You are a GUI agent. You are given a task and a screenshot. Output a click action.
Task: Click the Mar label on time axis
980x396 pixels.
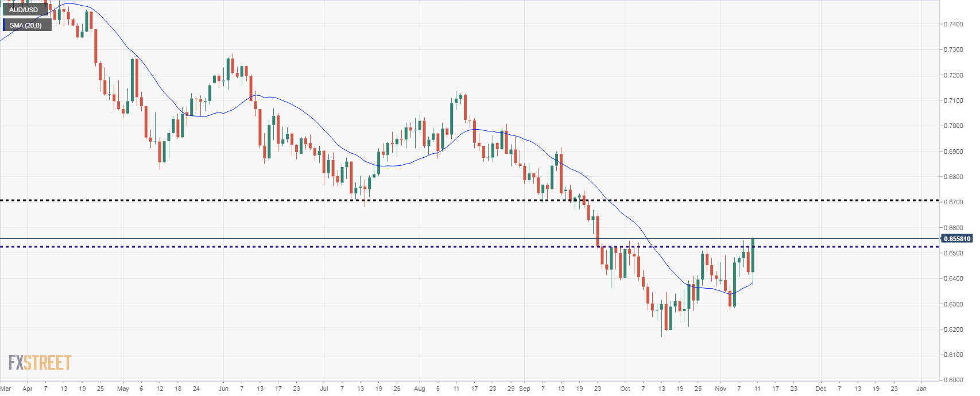click(6, 389)
